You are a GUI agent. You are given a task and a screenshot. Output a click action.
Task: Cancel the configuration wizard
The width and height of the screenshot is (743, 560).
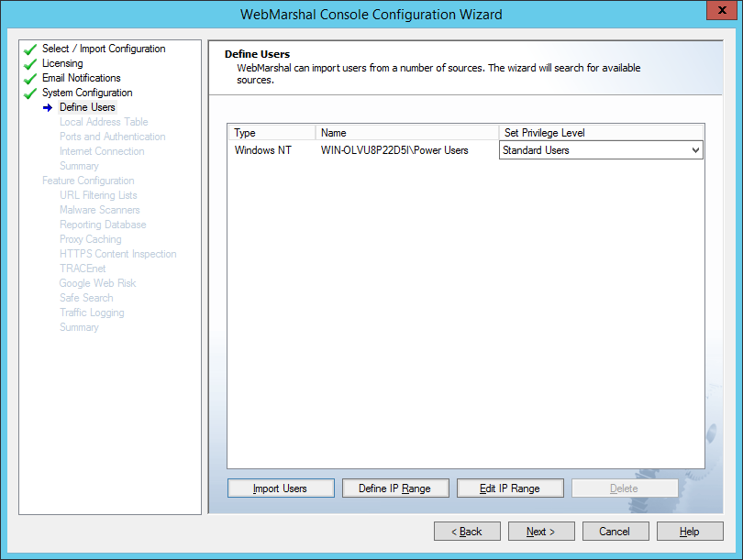[x=615, y=532]
